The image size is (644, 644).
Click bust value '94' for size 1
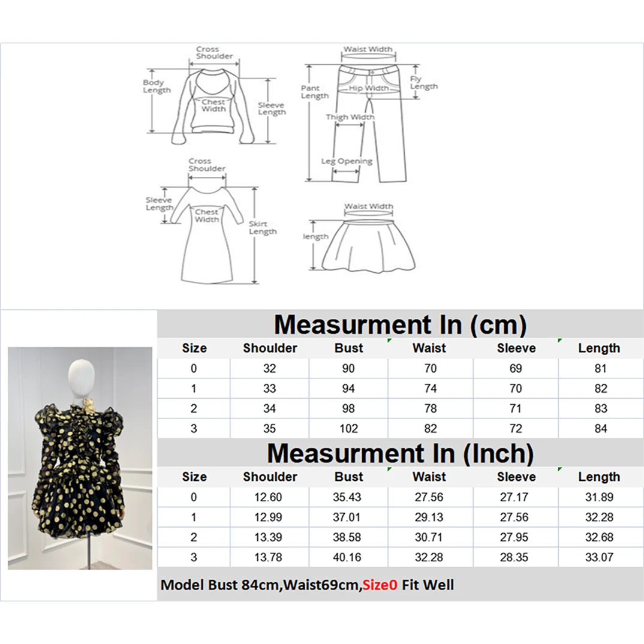(x=348, y=389)
